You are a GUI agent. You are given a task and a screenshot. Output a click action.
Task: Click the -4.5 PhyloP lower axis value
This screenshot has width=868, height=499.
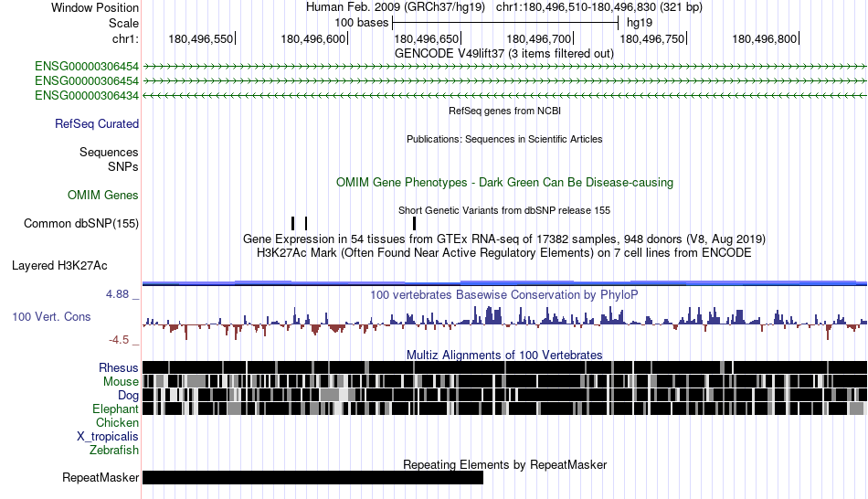[119, 340]
